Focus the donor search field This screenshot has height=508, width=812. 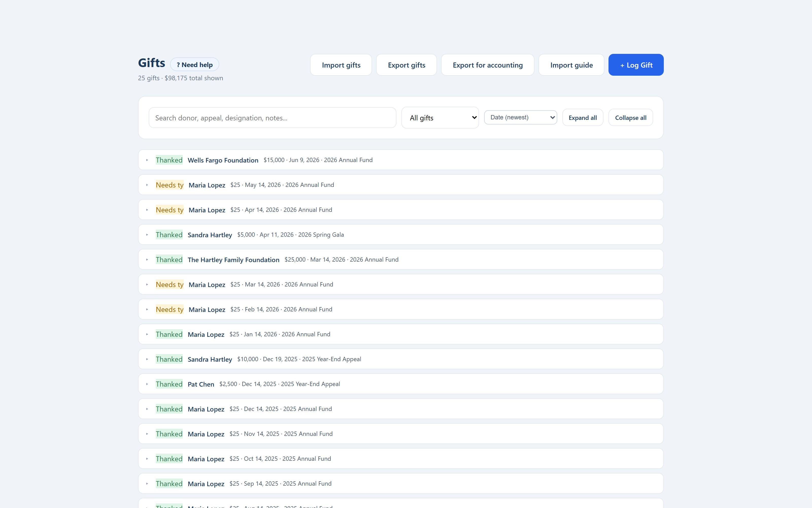pyautogui.click(x=272, y=118)
